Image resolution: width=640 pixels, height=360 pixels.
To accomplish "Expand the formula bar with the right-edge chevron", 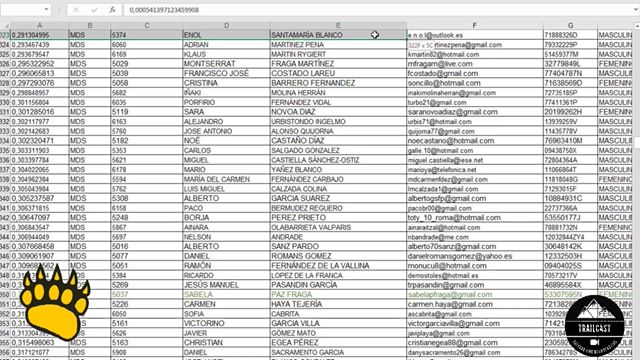I will [637, 10].
